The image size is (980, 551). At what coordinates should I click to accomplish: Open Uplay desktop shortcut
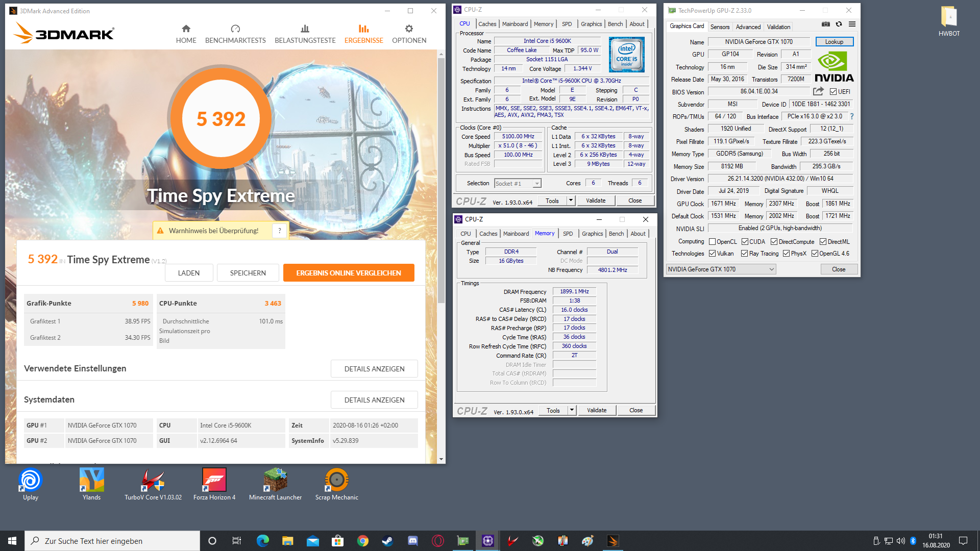click(30, 485)
